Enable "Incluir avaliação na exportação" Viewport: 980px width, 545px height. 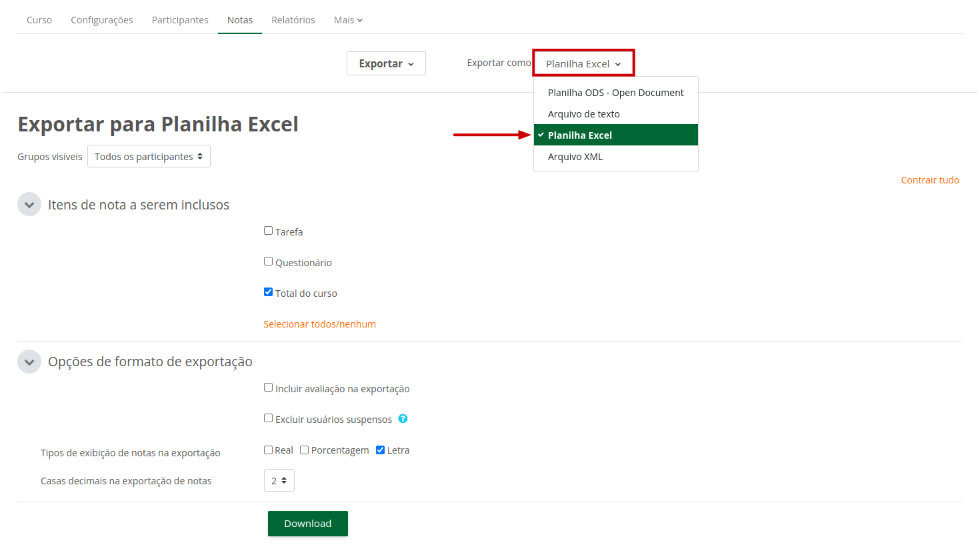[268, 387]
